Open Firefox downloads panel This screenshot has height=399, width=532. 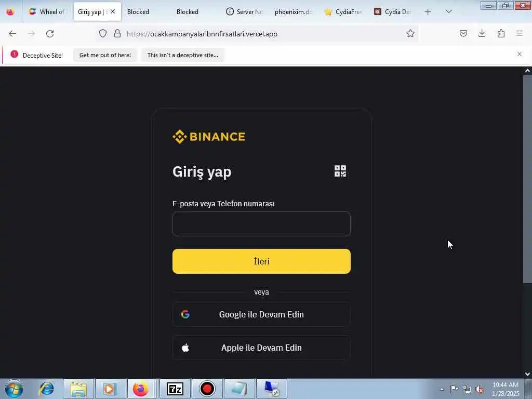pyautogui.click(x=482, y=33)
